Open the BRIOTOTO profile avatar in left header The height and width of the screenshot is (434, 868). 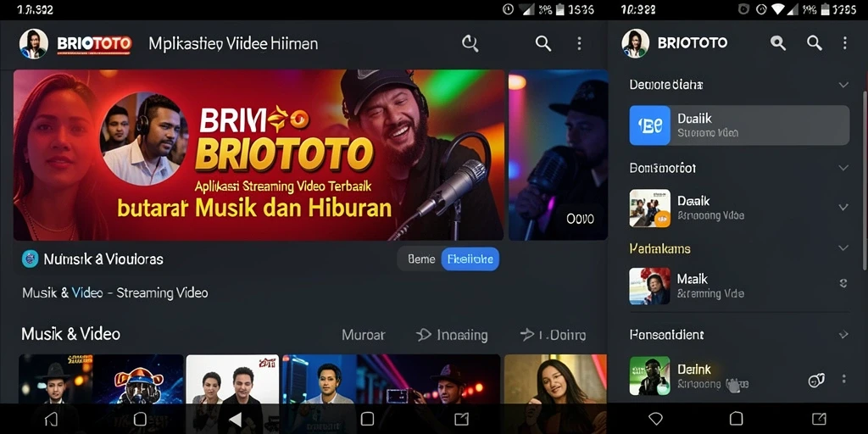(x=34, y=44)
